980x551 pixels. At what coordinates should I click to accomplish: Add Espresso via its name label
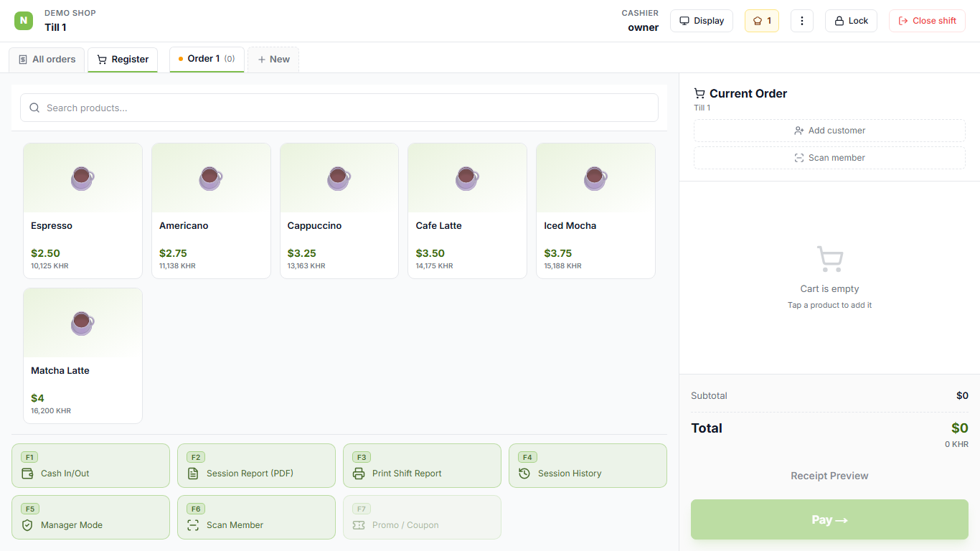[52, 225]
